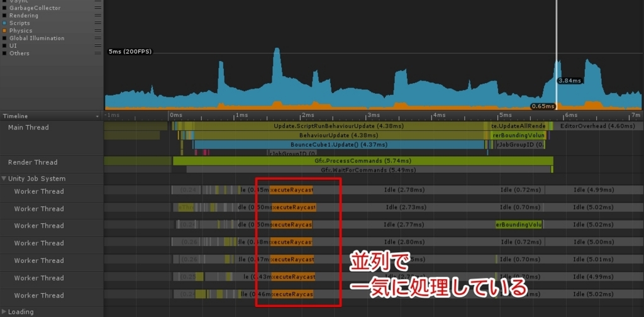Grab the Scripts legend reorder handle

point(97,23)
